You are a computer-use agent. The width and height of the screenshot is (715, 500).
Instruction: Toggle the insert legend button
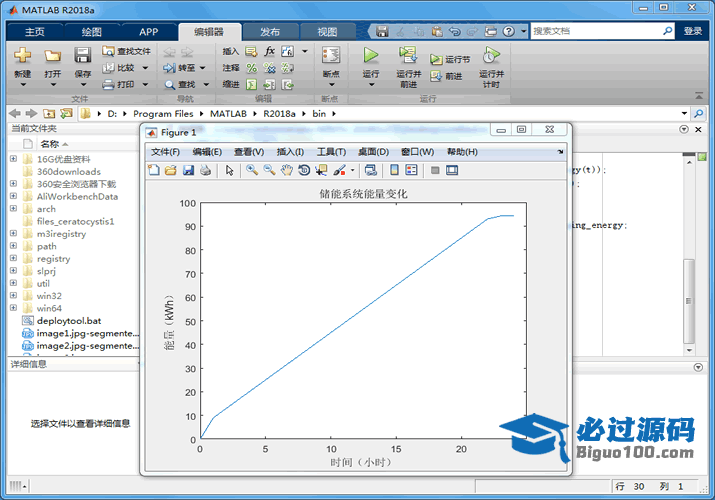point(411,170)
